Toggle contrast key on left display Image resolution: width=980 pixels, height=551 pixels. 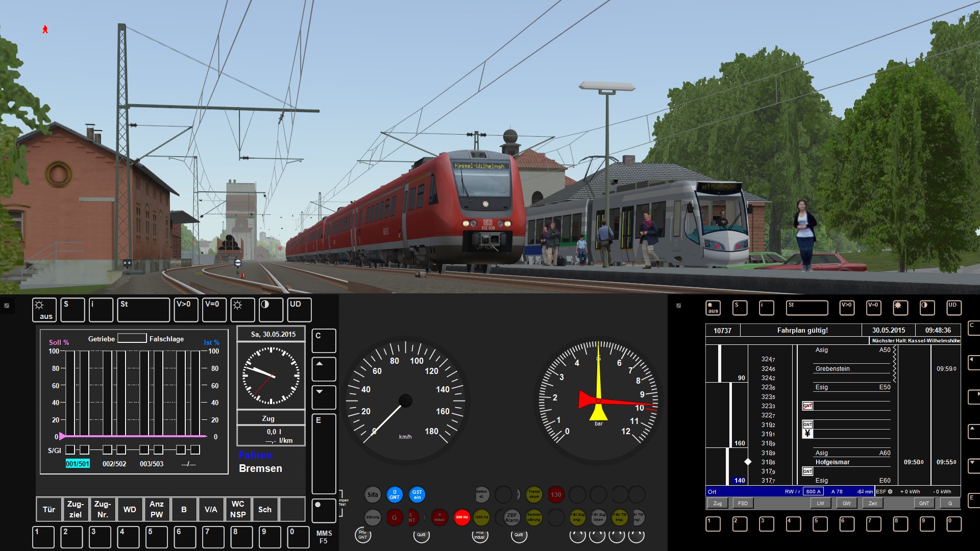[x=271, y=310]
